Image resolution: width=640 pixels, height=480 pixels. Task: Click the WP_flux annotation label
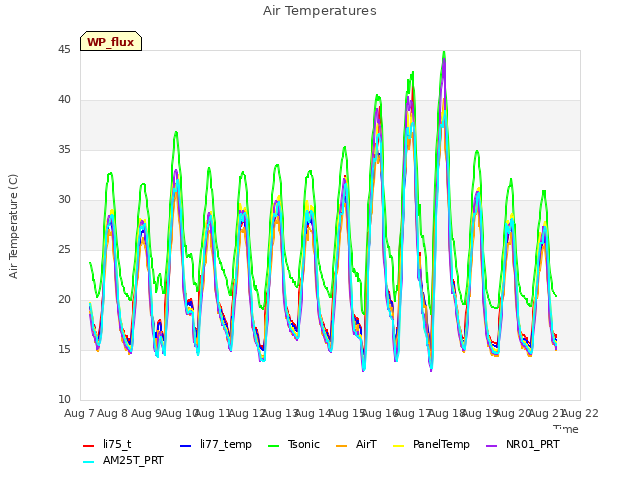click(111, 42)
